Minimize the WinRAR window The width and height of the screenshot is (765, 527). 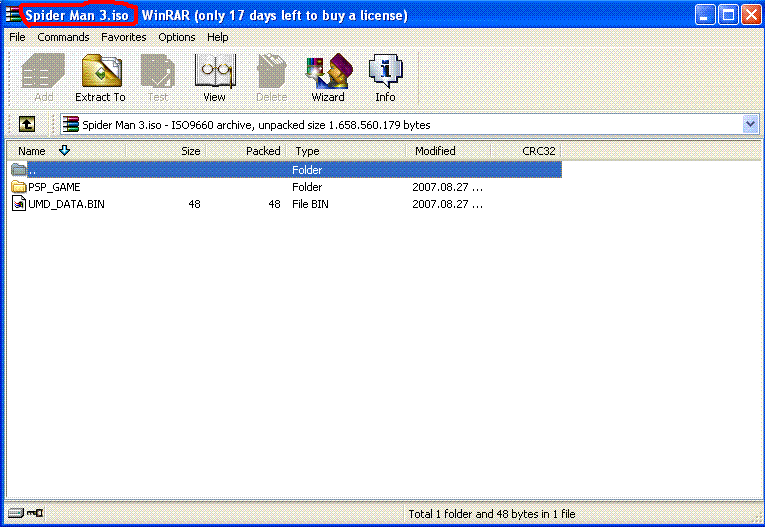705,15
